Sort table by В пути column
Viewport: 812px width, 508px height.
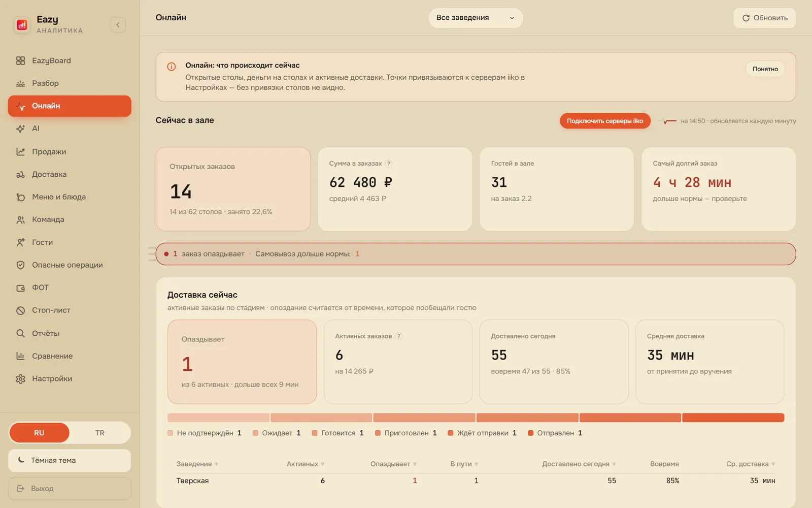[464, 464]
